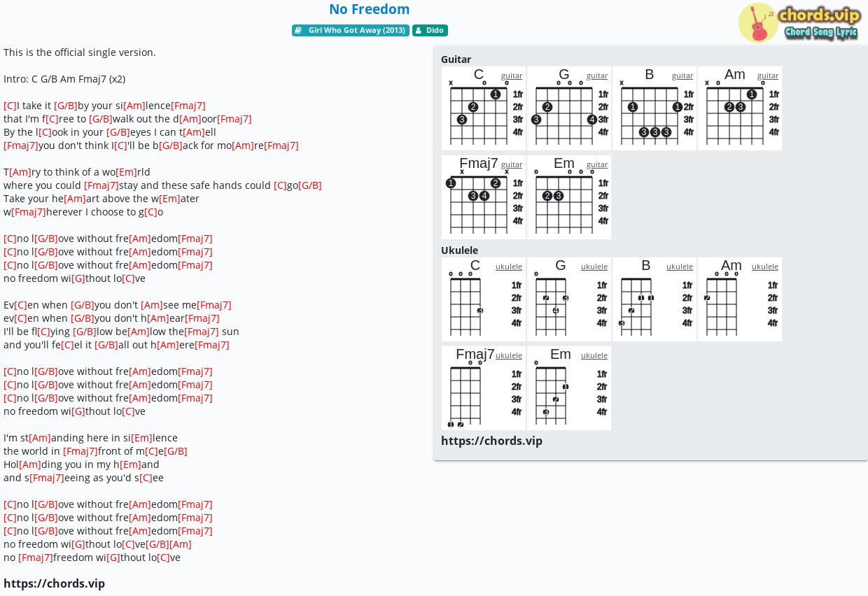Screen dimensions: 868x596
Task: Click the line 'and seeing as you'd see'
Action: coord(83,478)
